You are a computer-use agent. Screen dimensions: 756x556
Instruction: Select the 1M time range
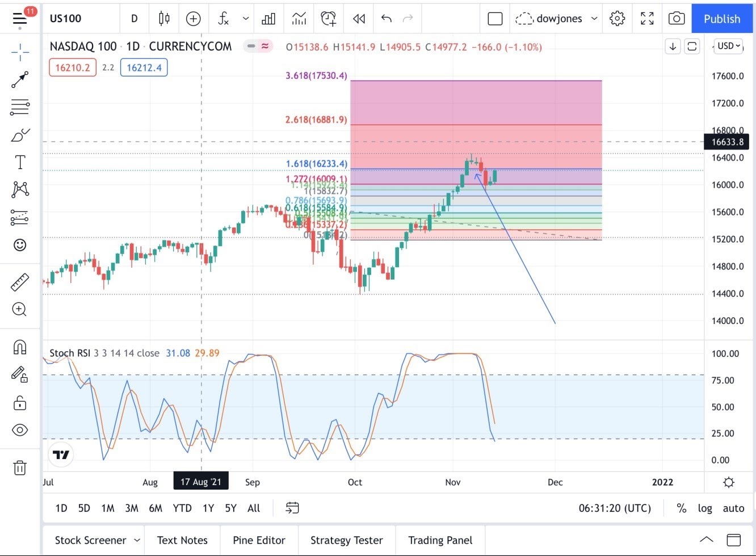click(108, 508)
